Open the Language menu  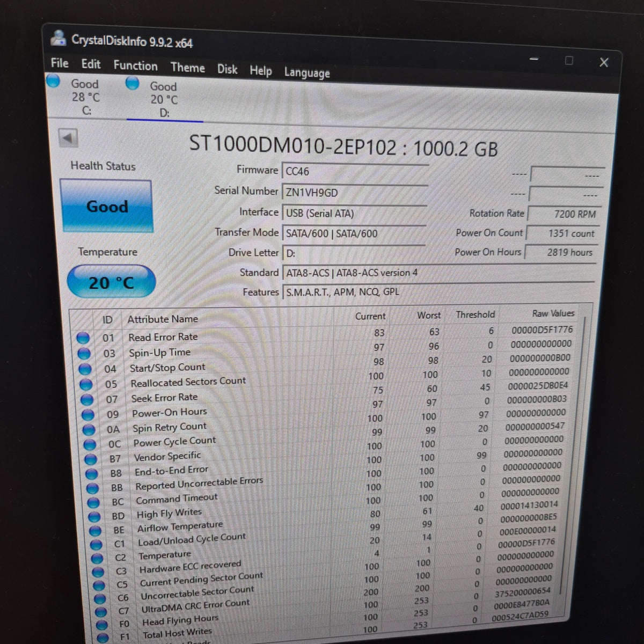tap(307, 72)
